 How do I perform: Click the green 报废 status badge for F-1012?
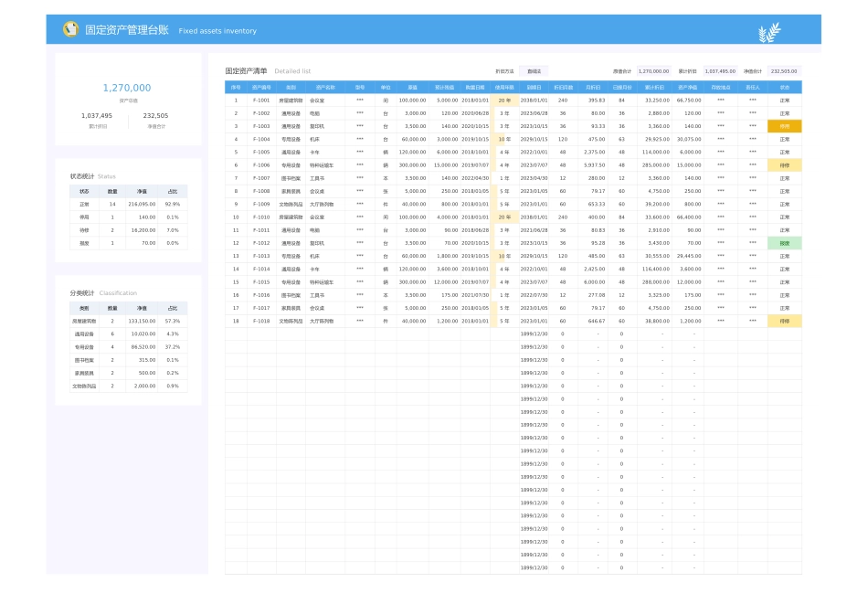(784, 244)
